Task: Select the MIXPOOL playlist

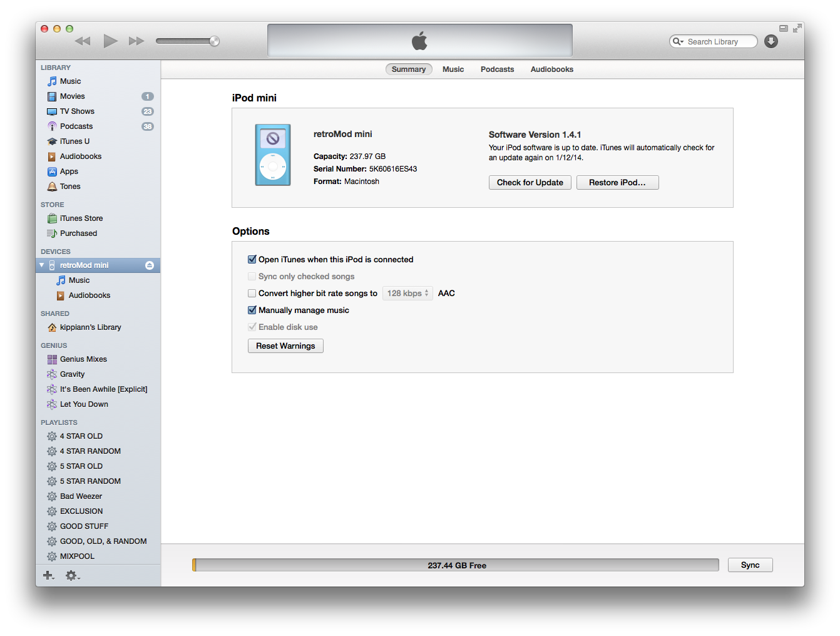Action: (98, 556)
